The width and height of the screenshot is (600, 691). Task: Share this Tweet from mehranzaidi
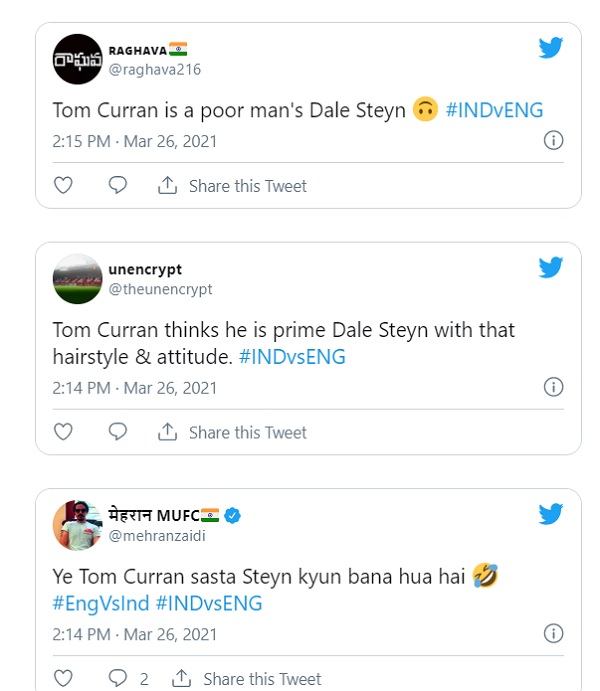click(246, 679)
